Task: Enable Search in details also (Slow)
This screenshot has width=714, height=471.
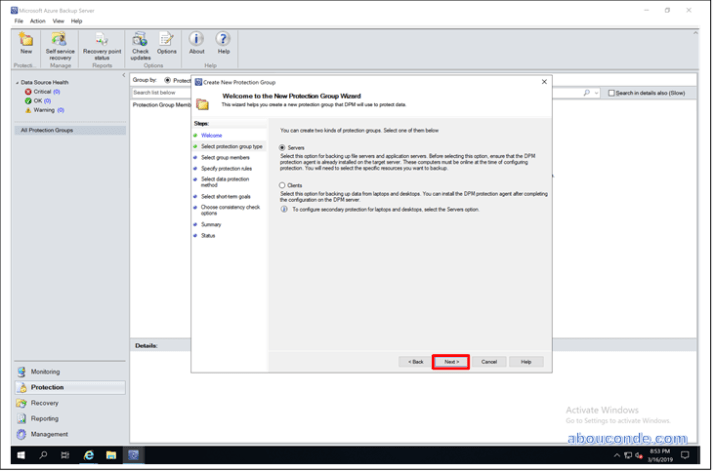Action: click(x=612, y=93)
